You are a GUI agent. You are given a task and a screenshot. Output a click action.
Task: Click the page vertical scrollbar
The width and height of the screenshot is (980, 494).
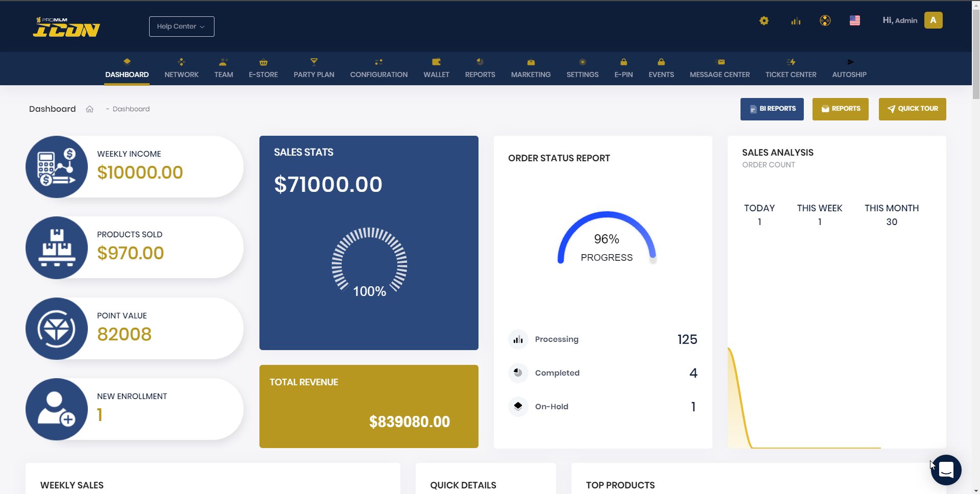976,247
